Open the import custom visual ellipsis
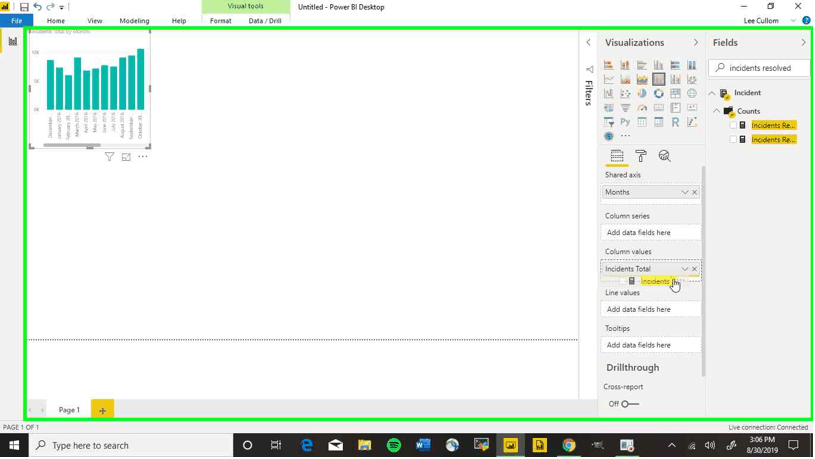The image size is (815, 459). point(625,136)
